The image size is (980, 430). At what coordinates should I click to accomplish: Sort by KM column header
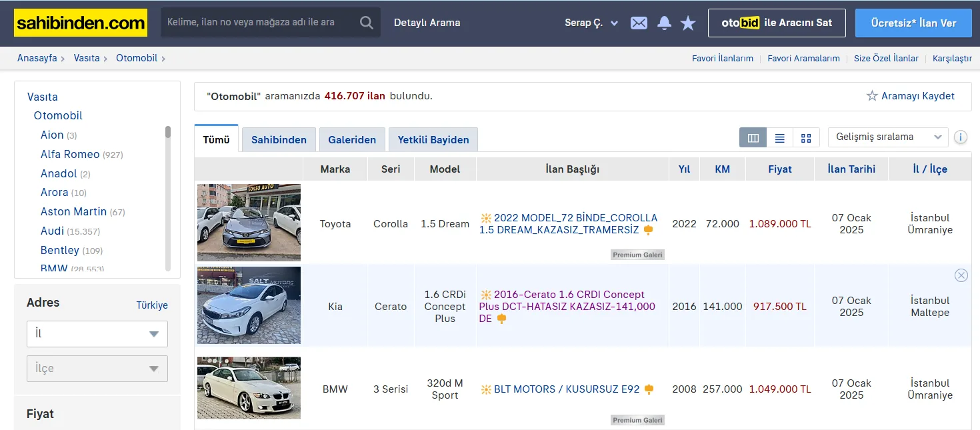coord(722,169)
